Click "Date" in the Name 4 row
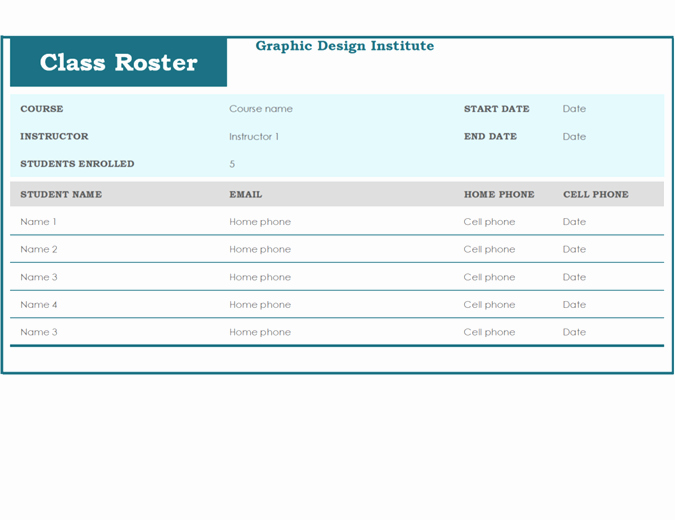This screenshot has height=520, width=675. pos(574,305)
